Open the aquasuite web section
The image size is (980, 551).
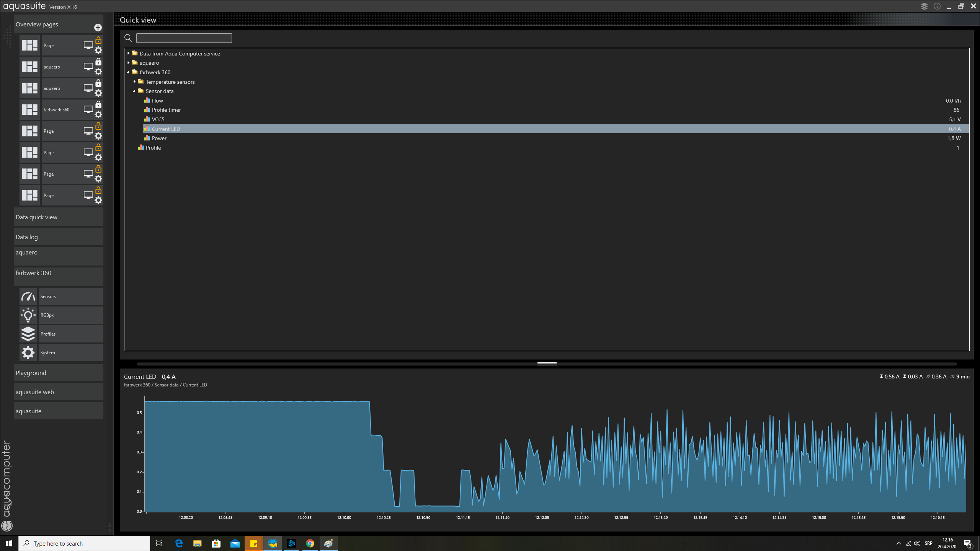pyautogui.click(x=59, y=392)
